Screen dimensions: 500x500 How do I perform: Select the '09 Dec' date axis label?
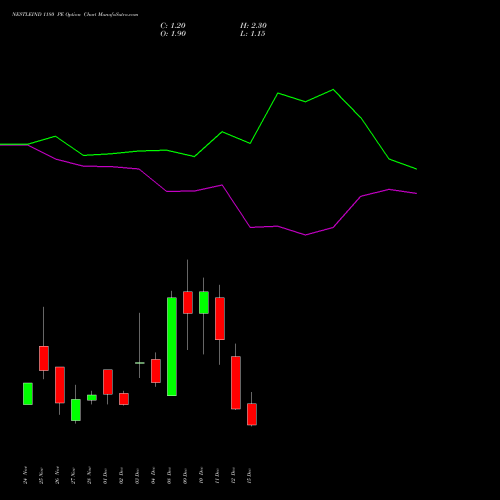click(x=186, y=475)
